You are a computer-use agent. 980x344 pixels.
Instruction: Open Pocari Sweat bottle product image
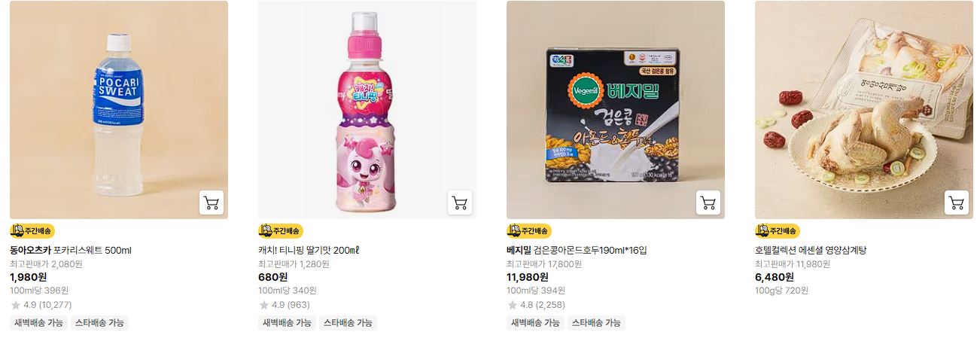pos(119,110)
